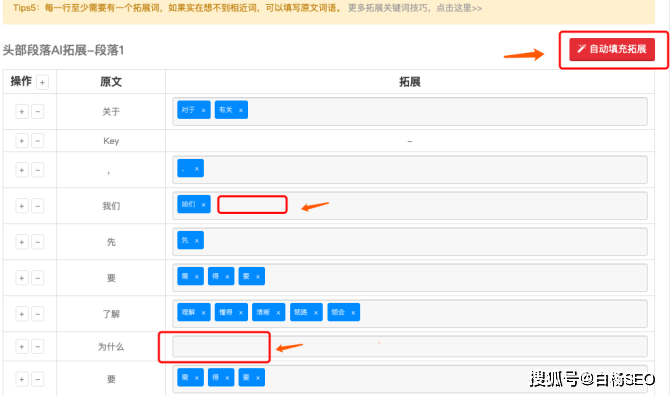Screen dimensions: 670x396
Task: Click the minus icon in Key row
Action: pyautogui.click(x=38, y=141)
